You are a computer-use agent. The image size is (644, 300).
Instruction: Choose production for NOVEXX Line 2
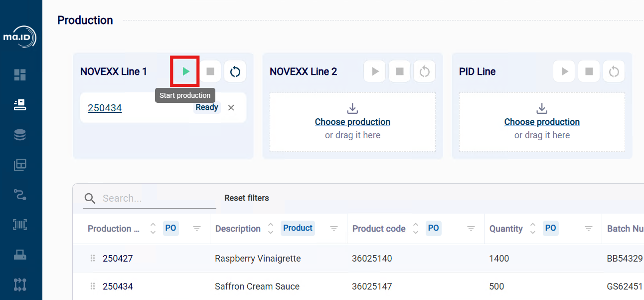[x=352, y=122]
